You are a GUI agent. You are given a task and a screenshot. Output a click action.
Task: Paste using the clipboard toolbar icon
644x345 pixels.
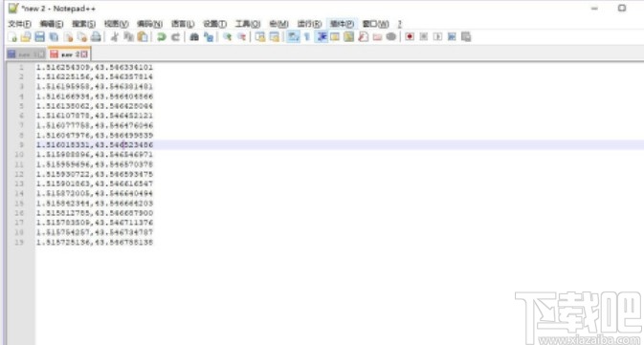143,37
